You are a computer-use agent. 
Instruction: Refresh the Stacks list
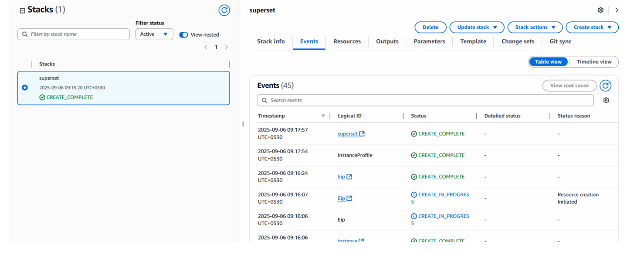tap(224, 10)
